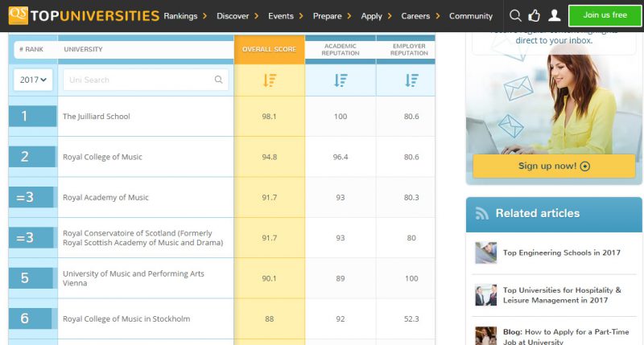
Task: Click the Employer Reputation column header
Action: [409, 49]
